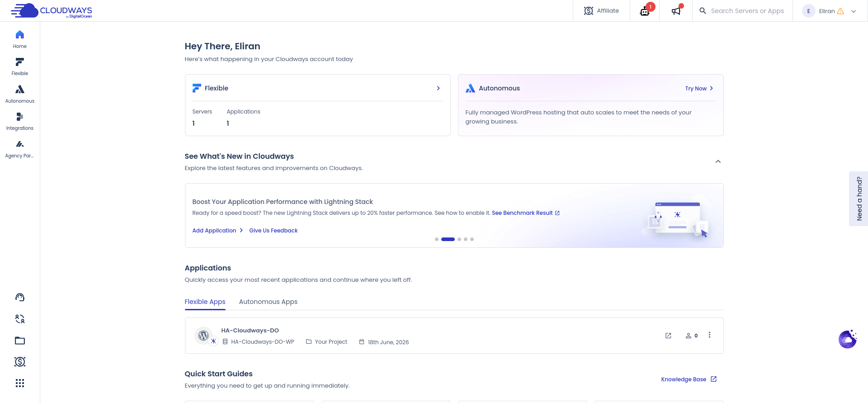Viewport: 868px width, 403px height.
Task: Open the floating Cloudways assistant bubble
Action: tap(848, 339)
